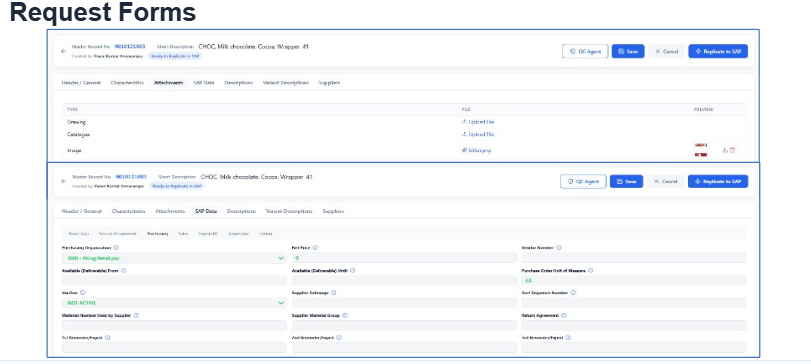Open Variant Descriptions tab in Attachments form
Viewport: 811px width, 364px height.
[286, 83]
